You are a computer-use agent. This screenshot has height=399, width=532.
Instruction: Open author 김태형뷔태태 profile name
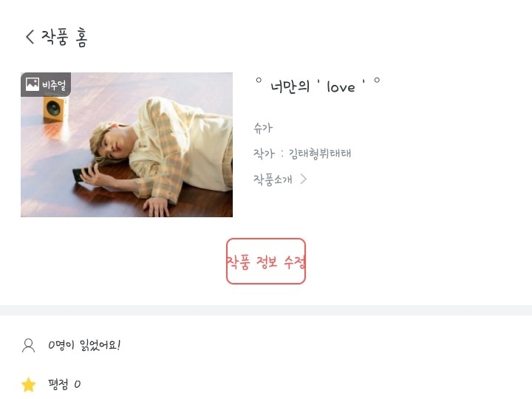pos(320,153)
